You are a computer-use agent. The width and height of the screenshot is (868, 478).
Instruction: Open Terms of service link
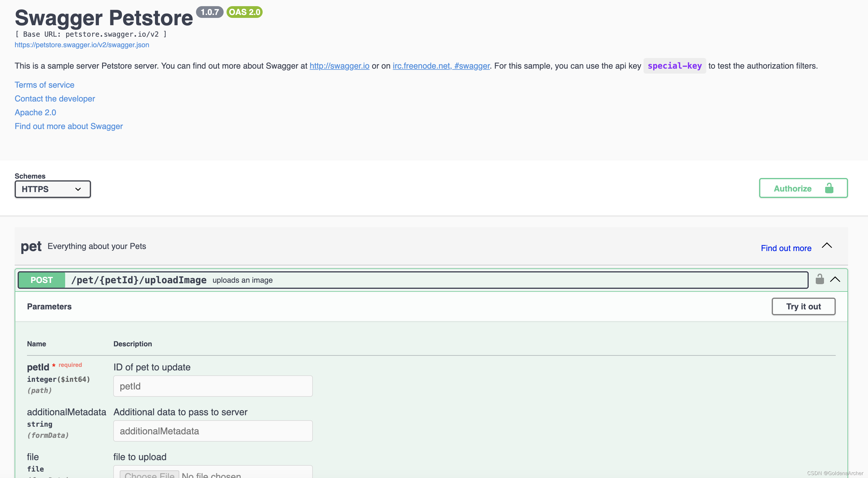pyautogui.click(x=45, y=85)
